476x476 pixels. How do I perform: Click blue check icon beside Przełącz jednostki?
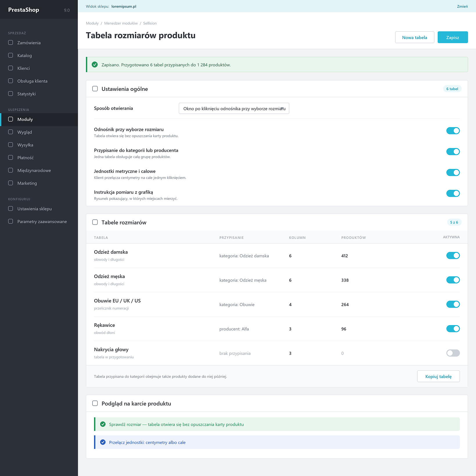click(103, 442)
